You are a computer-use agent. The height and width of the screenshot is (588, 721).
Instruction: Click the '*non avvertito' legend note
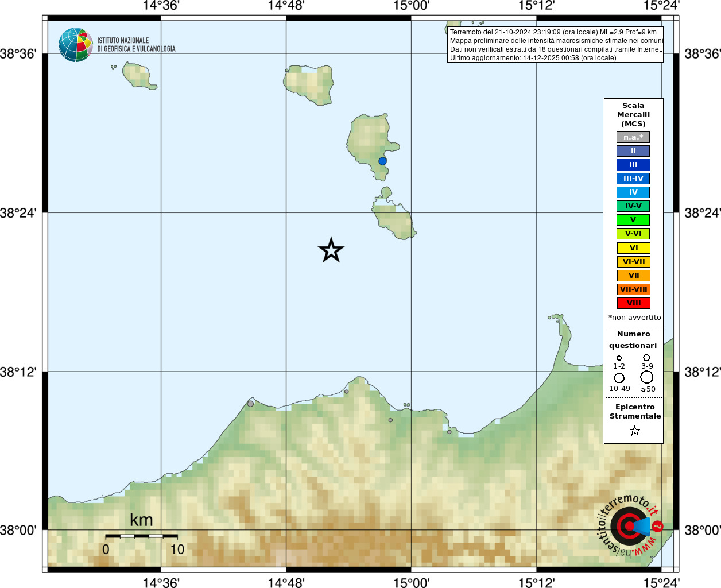pyautogui.click(x=634, y=318)
